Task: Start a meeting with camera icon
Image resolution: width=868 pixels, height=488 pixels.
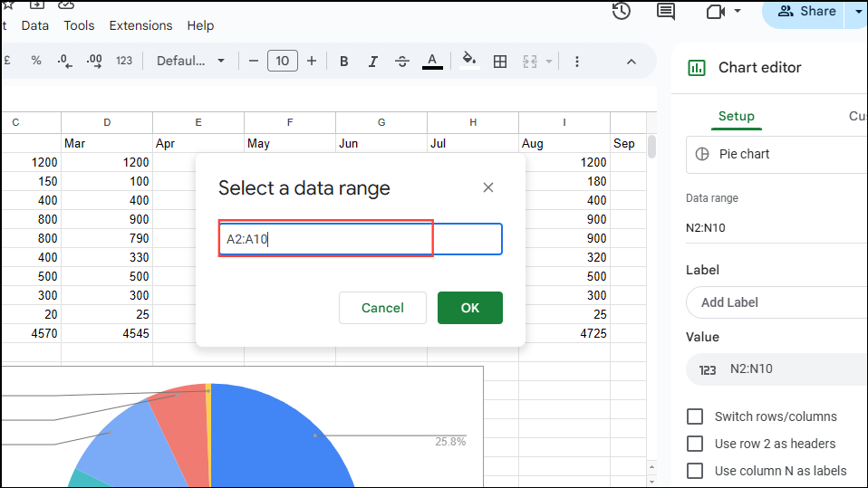Action: point(716,11)
